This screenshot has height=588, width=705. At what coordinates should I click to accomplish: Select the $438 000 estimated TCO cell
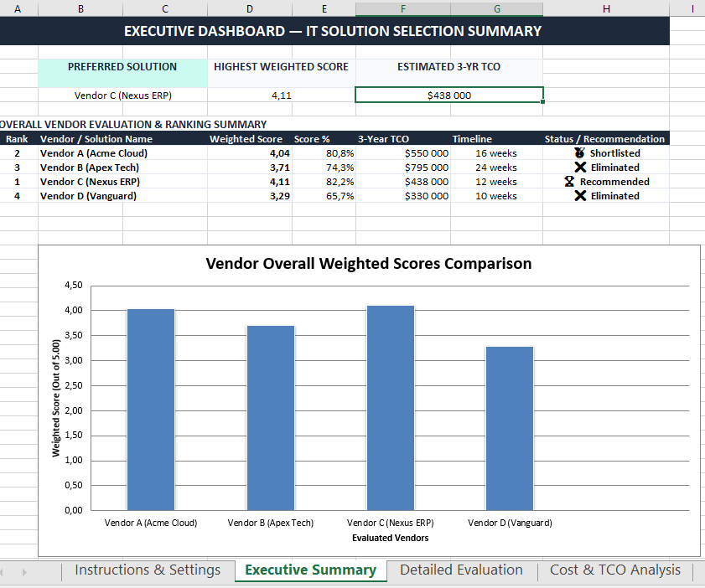449,95
